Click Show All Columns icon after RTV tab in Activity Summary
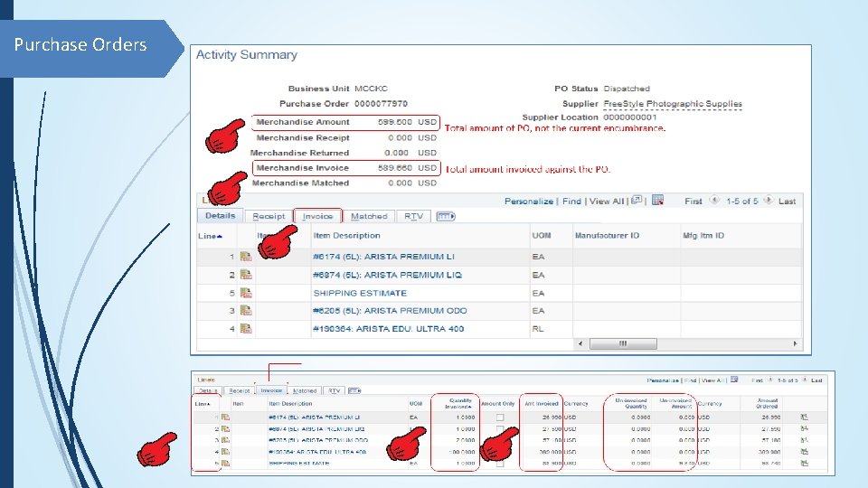This screenshot has height=488, width=868. 446,216
